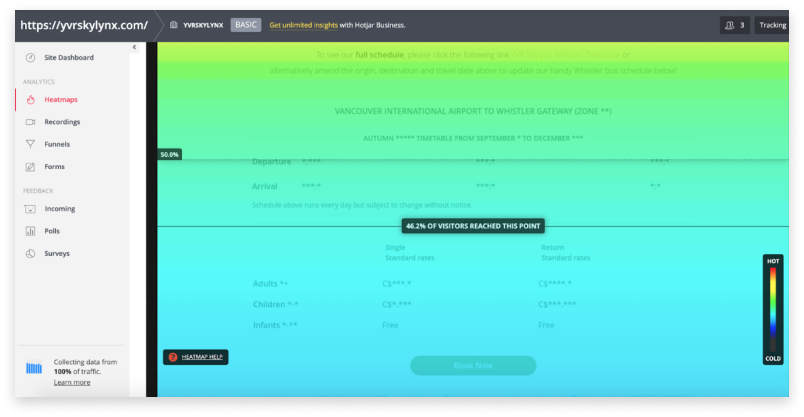The width and height of the screenshot is (804, 417).
Task: Select the Funnels funnel icon
Action: [x=30, y=144]
